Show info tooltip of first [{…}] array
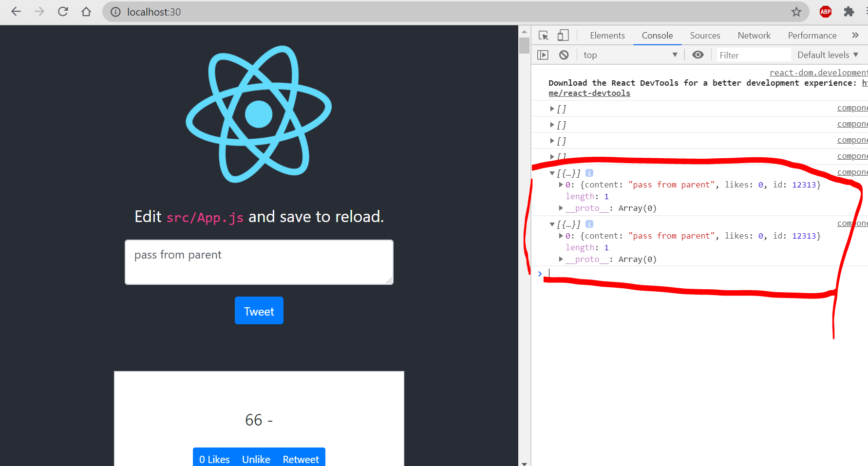Viewport: 868px width, 466px height. [589, 173]
